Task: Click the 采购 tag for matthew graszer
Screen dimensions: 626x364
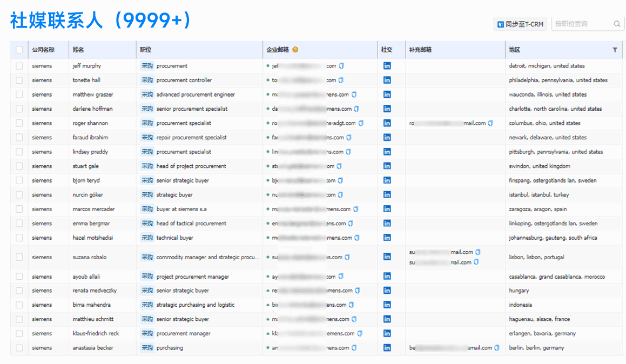Action: pyautogui.click(x=147, y=95)
